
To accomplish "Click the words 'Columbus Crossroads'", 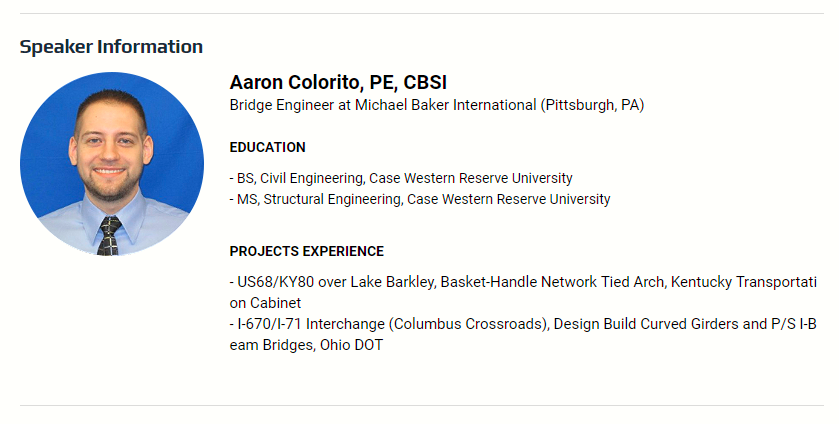I will (x=468, y=324).
